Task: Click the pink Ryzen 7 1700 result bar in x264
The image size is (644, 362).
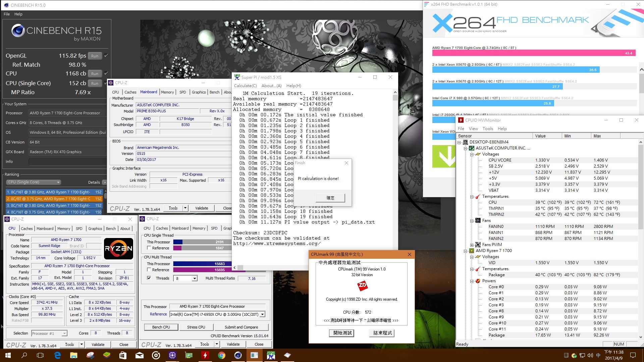Action: coord(534,53)
